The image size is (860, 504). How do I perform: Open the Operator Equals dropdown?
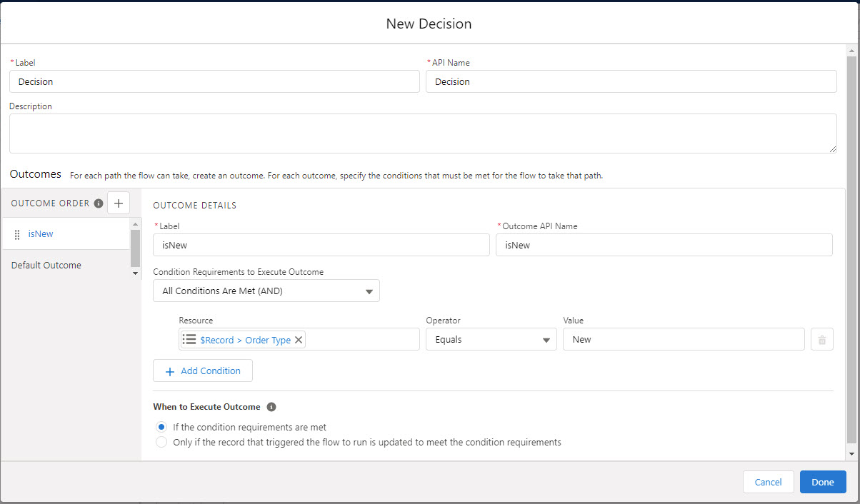click(491, 340)
